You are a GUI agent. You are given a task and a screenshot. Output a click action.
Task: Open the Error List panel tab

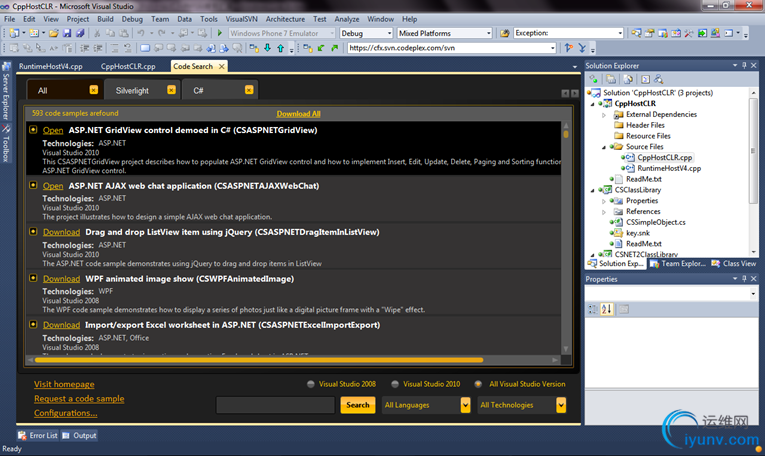click(38, 436)
